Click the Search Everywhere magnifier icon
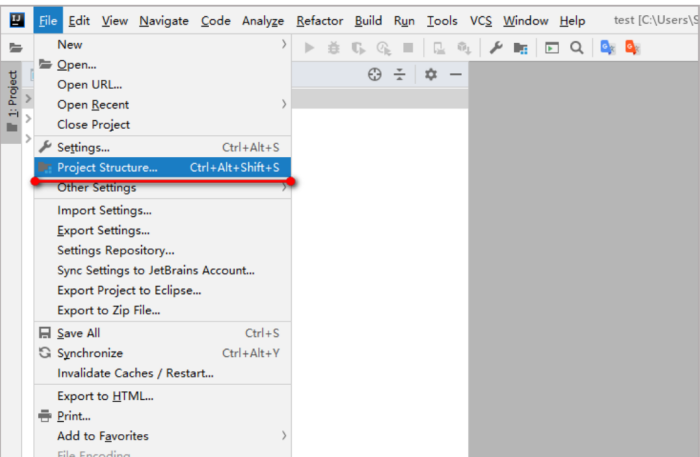Screen dimensions: 700x457 [577, 47]
